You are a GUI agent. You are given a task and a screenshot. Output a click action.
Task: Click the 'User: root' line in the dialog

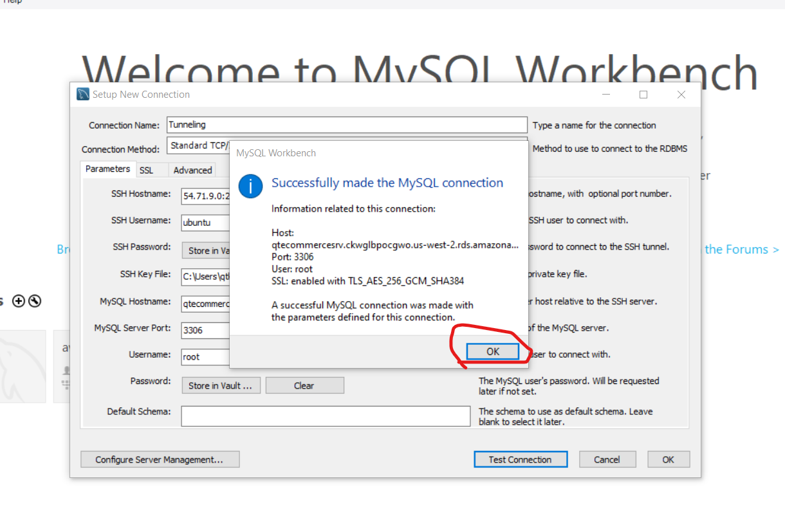(292, 269)
